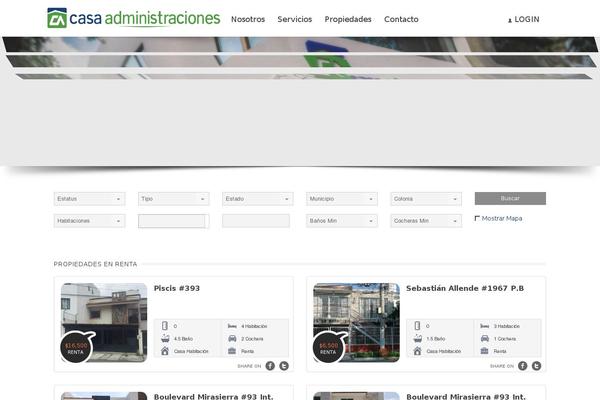The height and width of the screenshot is (400, 600).
Task: Click the briefcase icon in Piscis #393 card
Action: [x=232, y=351]
